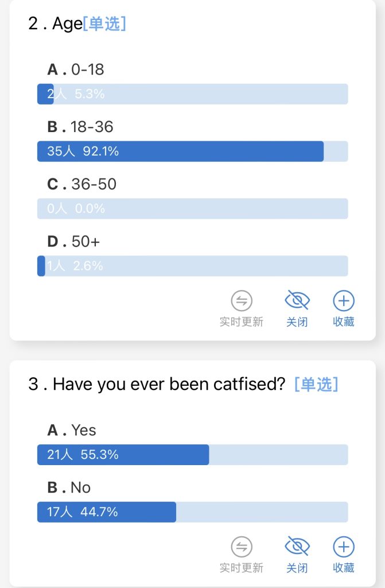Click 关闭 label under catfished question
Viewport: 385px width, 588px height.
click(297, 568)
